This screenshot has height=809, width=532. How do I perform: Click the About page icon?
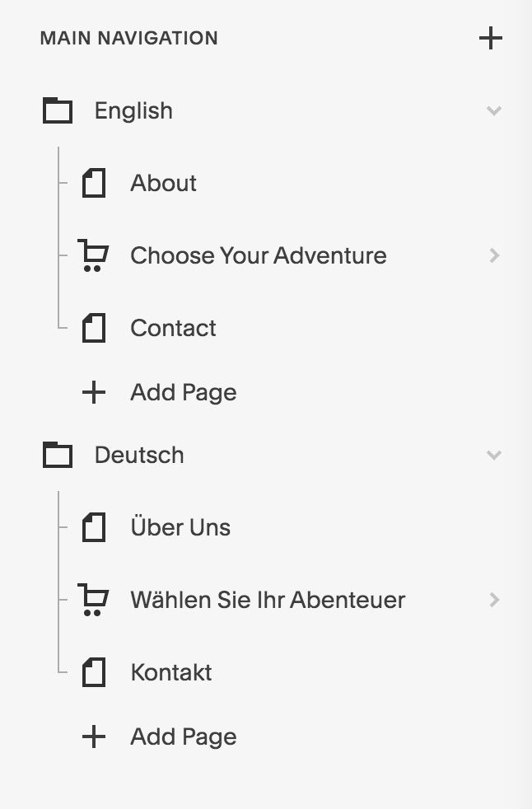click(94, 183)
